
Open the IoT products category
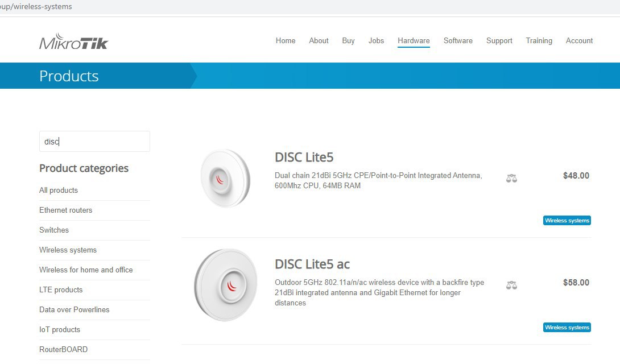[60, 330]
